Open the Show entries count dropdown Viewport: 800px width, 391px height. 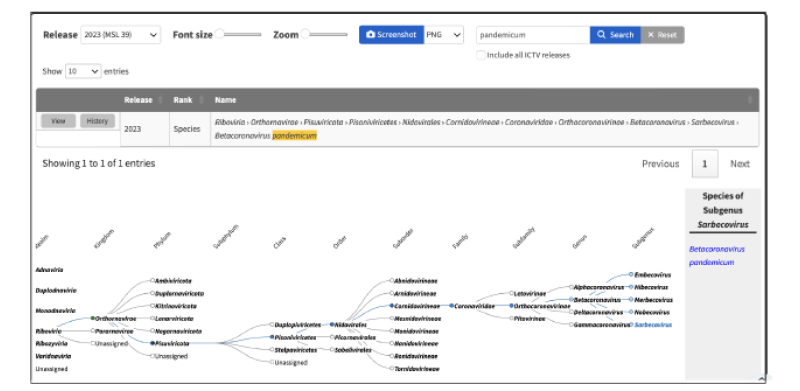click(x=83, y=71)
